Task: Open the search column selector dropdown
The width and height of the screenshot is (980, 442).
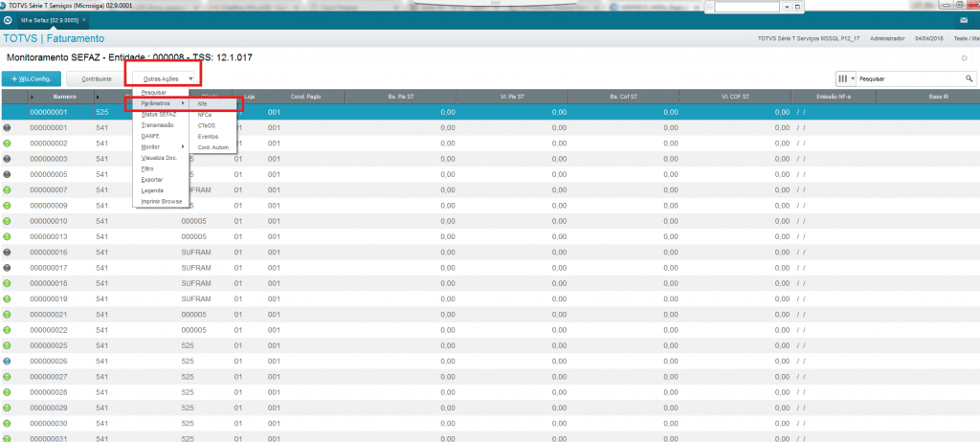Action: pyautogui.click(x=845, y=78)
